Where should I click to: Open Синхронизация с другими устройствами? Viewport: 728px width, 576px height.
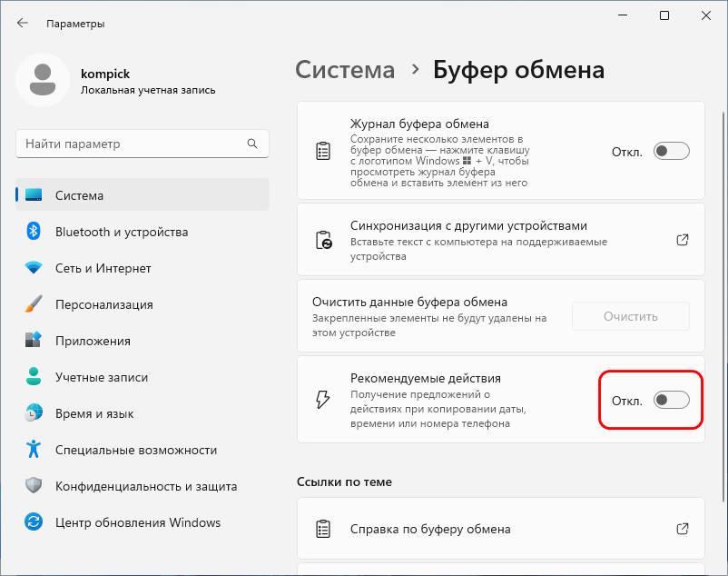[x=501, y=240]
